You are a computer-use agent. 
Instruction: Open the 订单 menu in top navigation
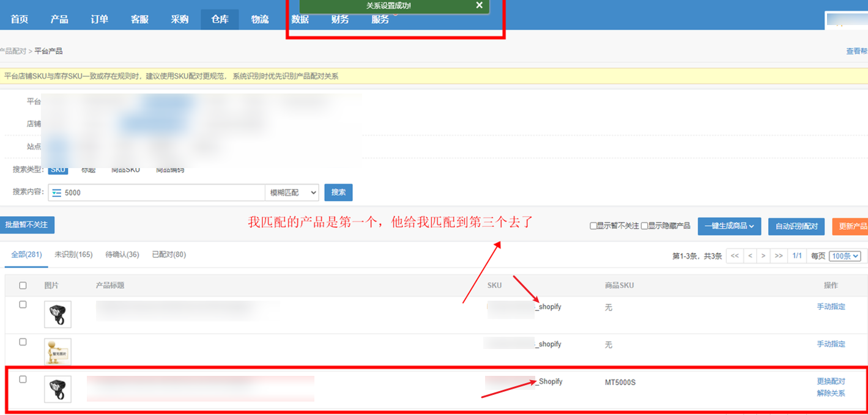(100, 20)
